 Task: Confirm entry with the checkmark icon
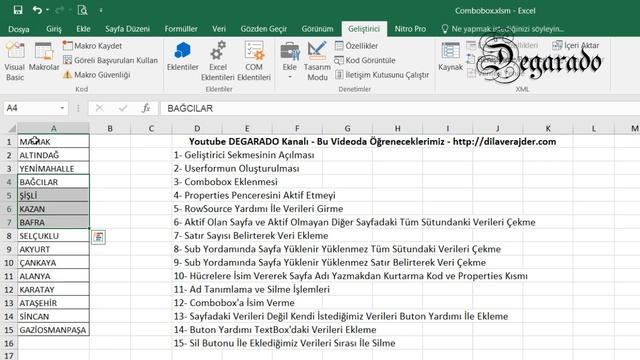point(123,108)
